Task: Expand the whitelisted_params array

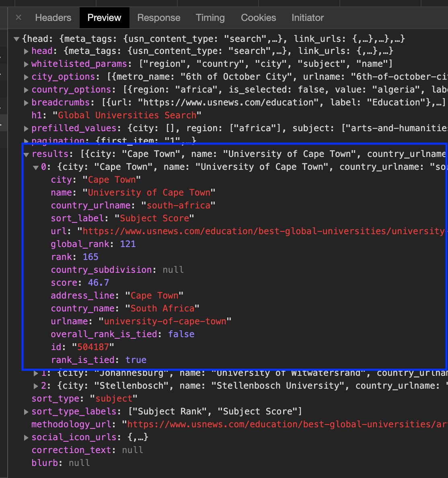Action: [26, 64]
